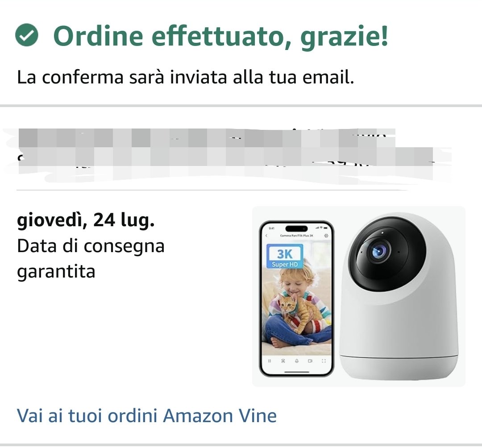Screen dimensions: 482x448
Task: Tap the back arrow in phone mockup
Action: (x=266, y=236)
